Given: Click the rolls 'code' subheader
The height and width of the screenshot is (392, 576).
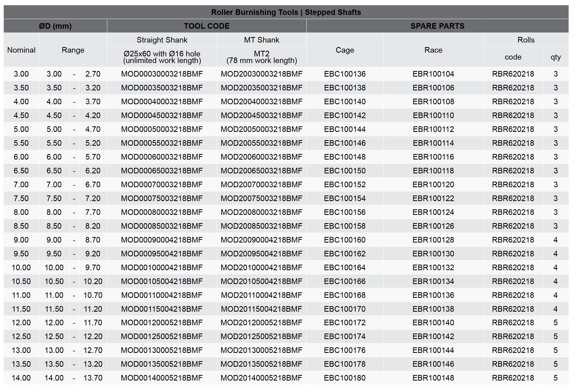Looking at the screenshot, I should pos(513,57).
